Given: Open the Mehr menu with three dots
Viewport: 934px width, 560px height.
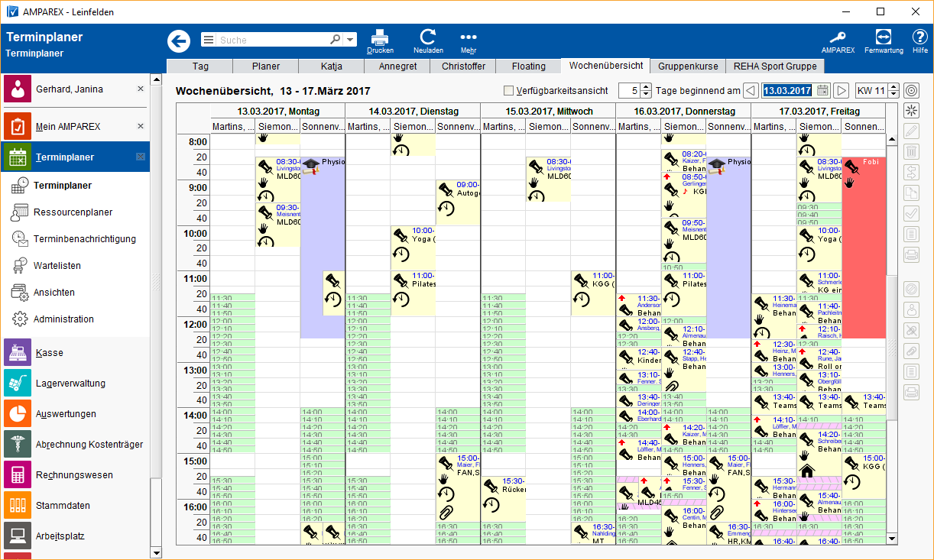Looking at the screenshot, I should pyautogui.click(x=469, y=41).
